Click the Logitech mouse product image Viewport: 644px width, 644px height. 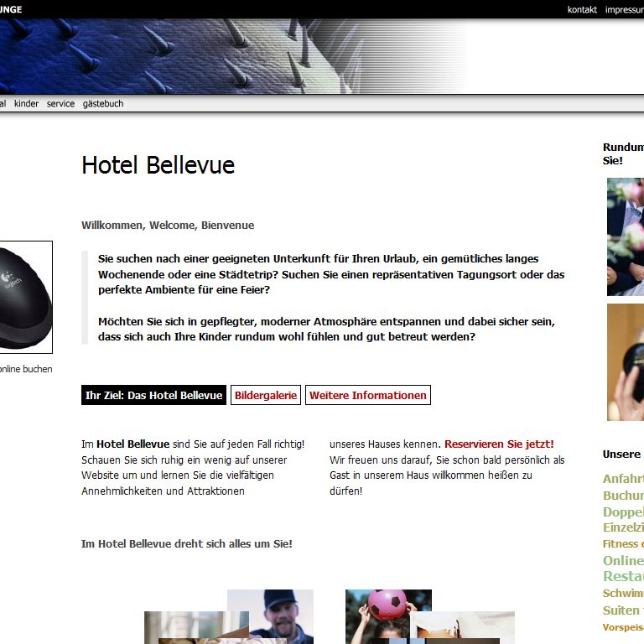click(26, 297)
